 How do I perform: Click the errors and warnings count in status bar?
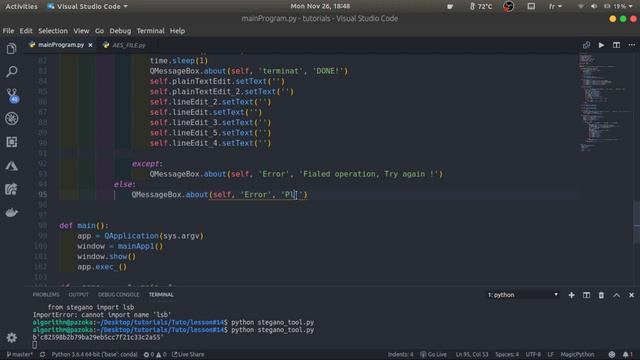(x=155, y=354)
